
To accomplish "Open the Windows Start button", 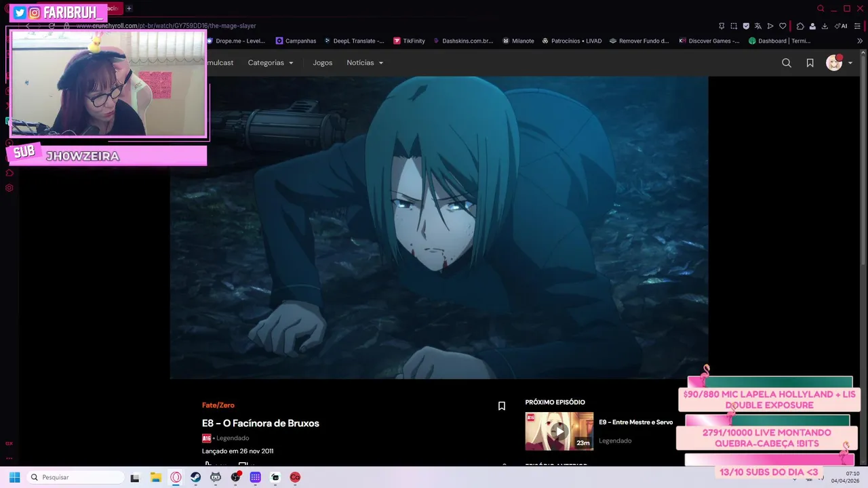I will coord(14,477).
